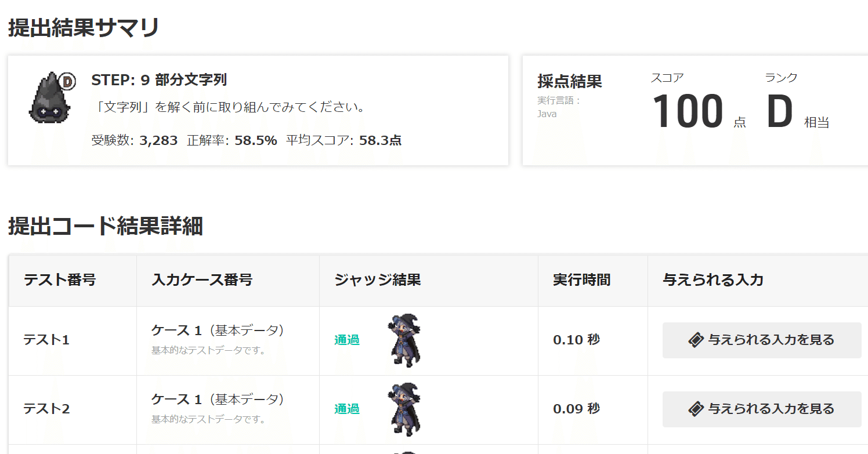Click the 提出コード結果詳細 heading

coord(106,227)
